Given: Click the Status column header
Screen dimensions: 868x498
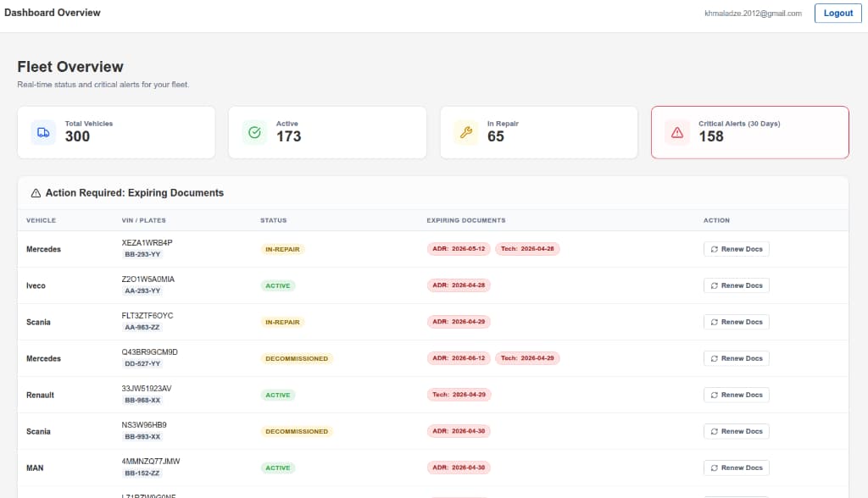Looking at the screenshot, I should coord(274,220).
